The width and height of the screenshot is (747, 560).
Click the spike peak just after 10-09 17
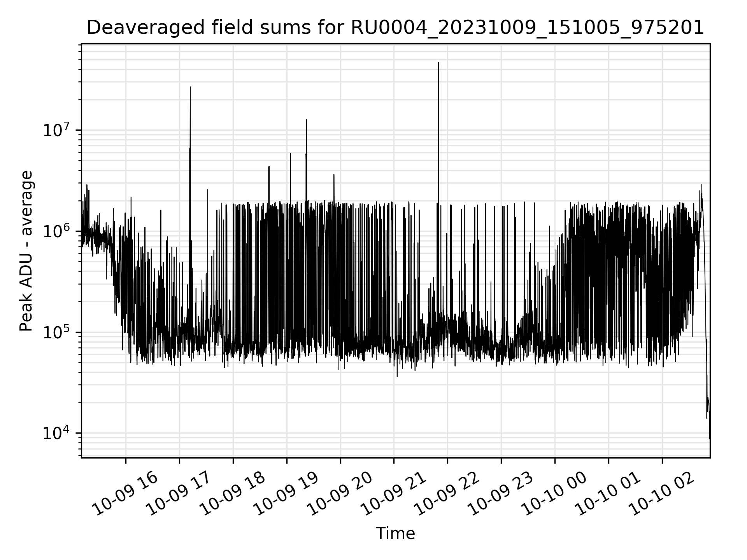pos(190,87)
